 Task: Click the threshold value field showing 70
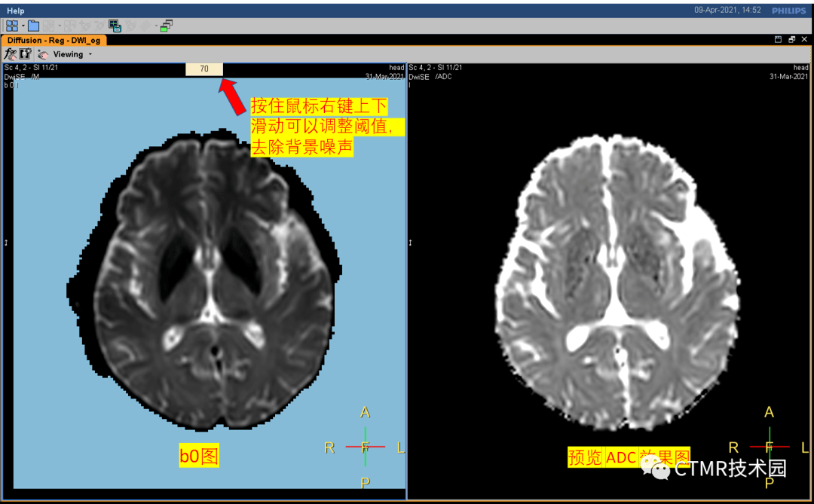(204, 69)
